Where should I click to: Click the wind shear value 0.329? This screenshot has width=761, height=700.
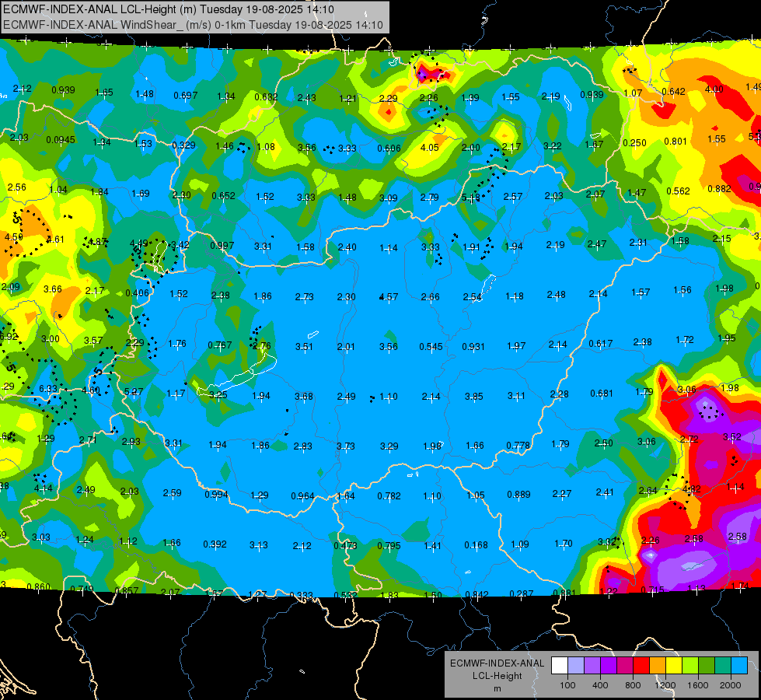[x=184, y=145]
